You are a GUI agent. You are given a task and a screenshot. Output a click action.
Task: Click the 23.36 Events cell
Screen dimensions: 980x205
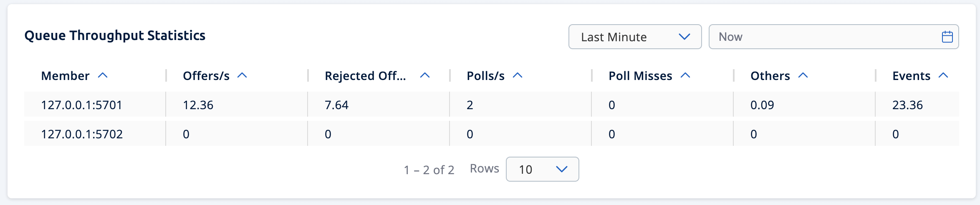coord(907,105)
